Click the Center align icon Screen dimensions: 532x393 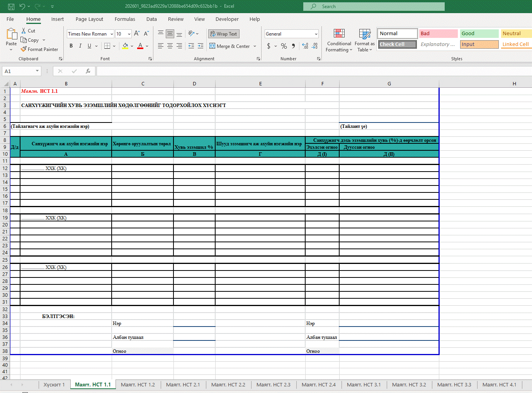pyautogui.click(x=170, y=46)
